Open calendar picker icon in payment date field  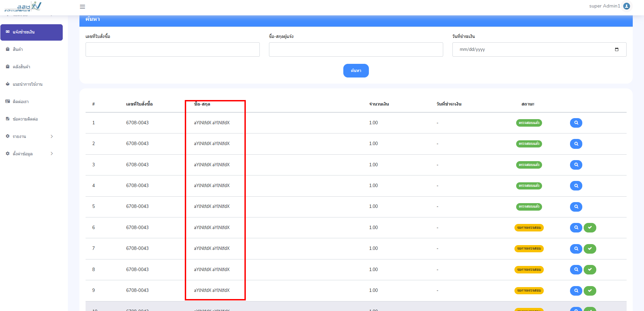(x=616, y=50)
